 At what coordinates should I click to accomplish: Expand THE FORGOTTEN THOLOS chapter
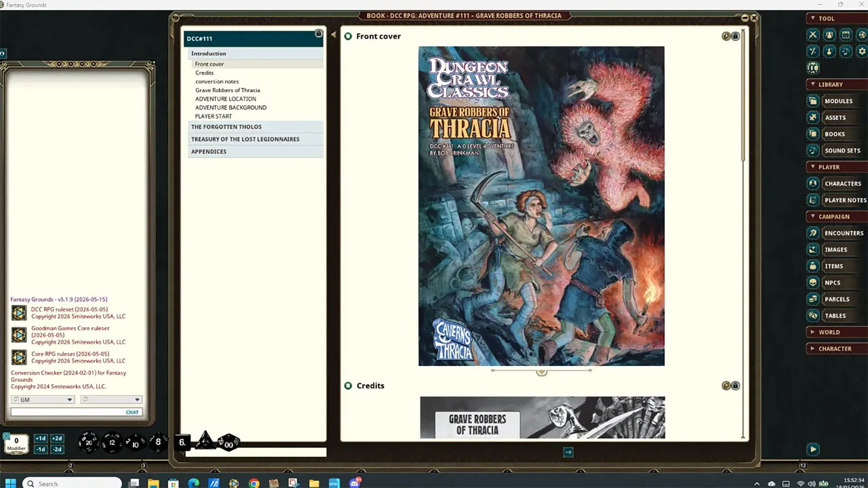pos(255,127)
